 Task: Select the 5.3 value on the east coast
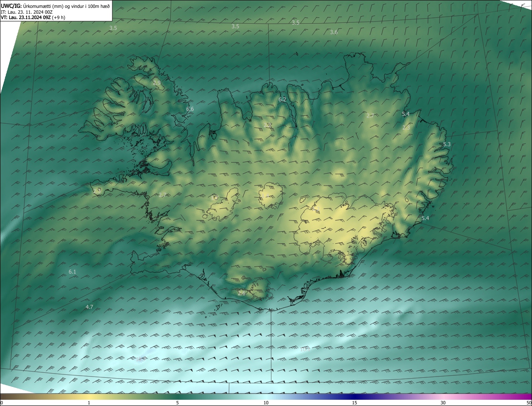pos(447,144)
